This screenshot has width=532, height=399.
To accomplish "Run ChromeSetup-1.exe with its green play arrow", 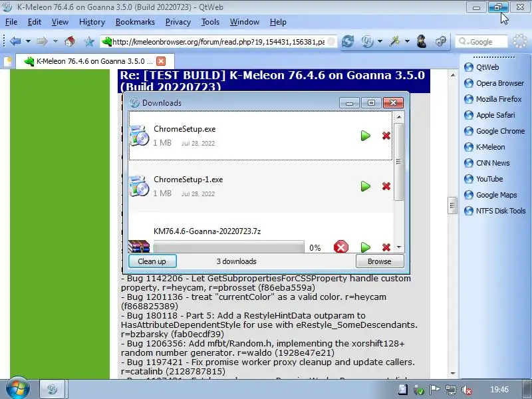I will (365, 186).
